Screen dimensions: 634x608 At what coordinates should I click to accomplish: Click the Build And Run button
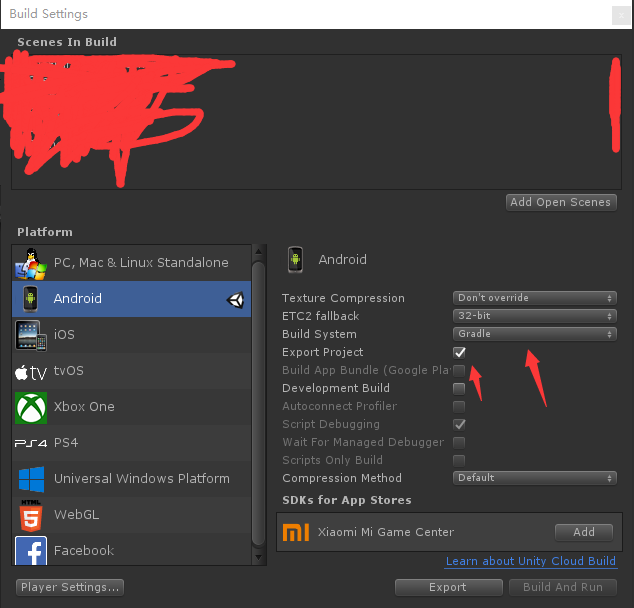pyautogui.click(x=563, y=587)
